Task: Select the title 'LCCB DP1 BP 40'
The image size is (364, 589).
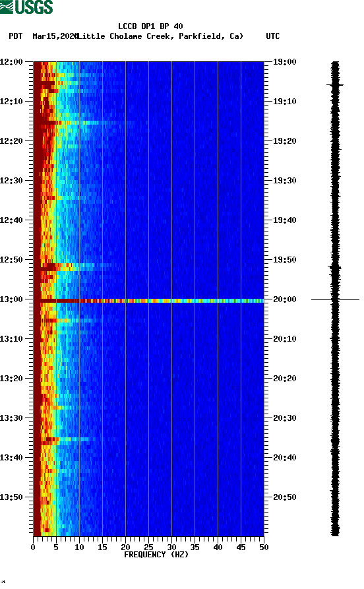Action: (150, 26)
